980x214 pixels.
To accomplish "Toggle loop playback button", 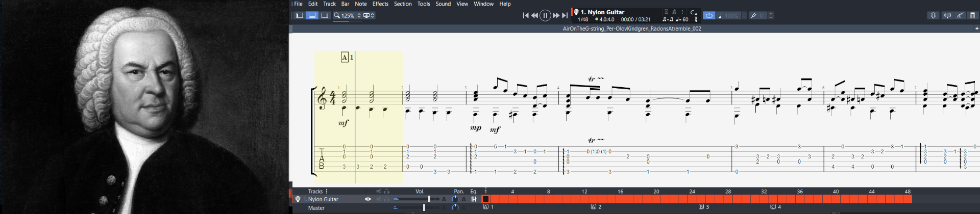I will tap(709, 15).
